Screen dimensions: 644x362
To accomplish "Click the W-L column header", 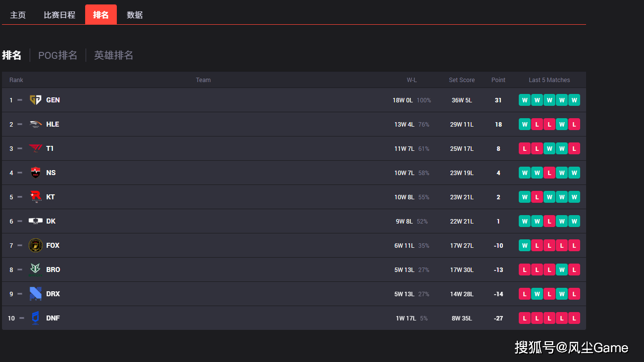I will coord(412,80).
